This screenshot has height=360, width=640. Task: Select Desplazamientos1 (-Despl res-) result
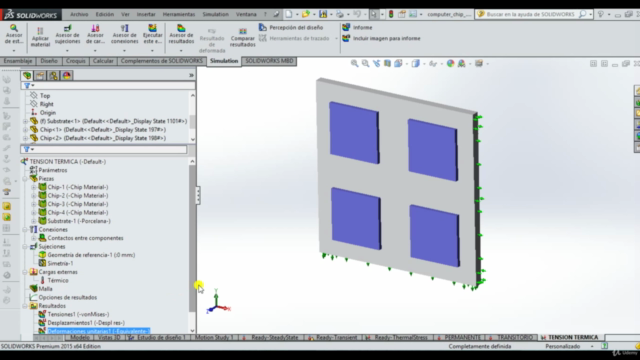click(86, 323)
